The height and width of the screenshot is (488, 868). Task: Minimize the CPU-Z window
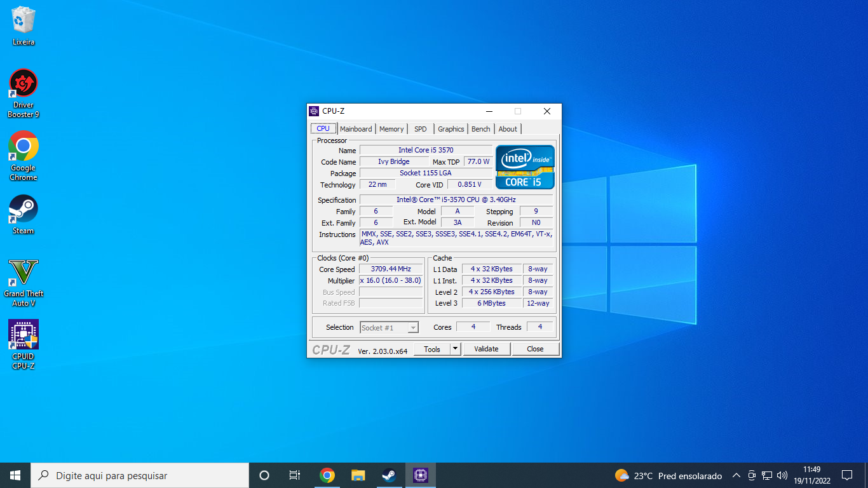tap(489, 111)
